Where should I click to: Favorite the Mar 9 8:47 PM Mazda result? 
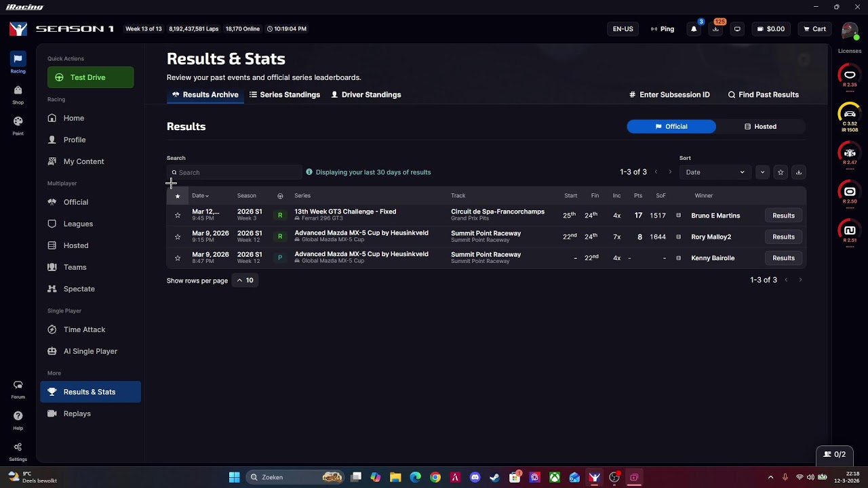click(178, 258)
